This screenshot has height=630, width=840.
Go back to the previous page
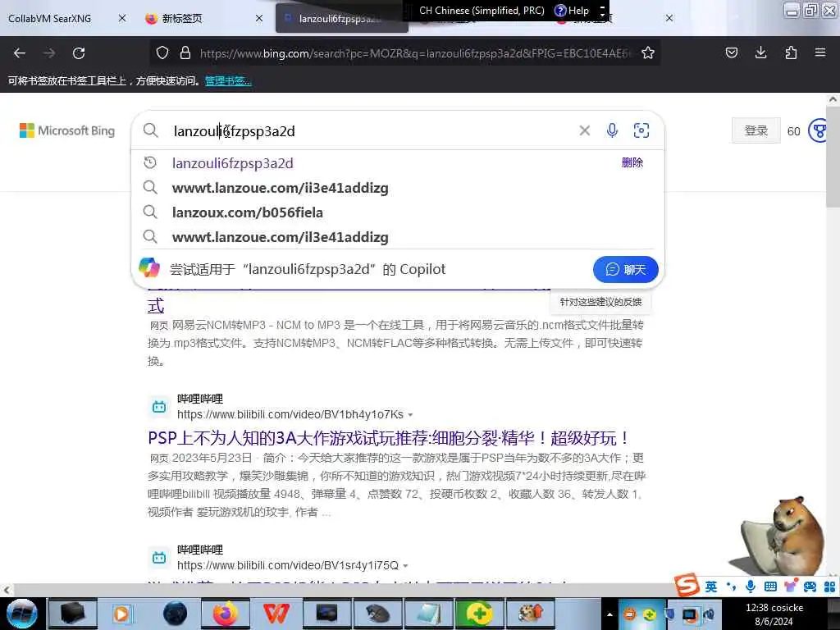click(20, 53)
